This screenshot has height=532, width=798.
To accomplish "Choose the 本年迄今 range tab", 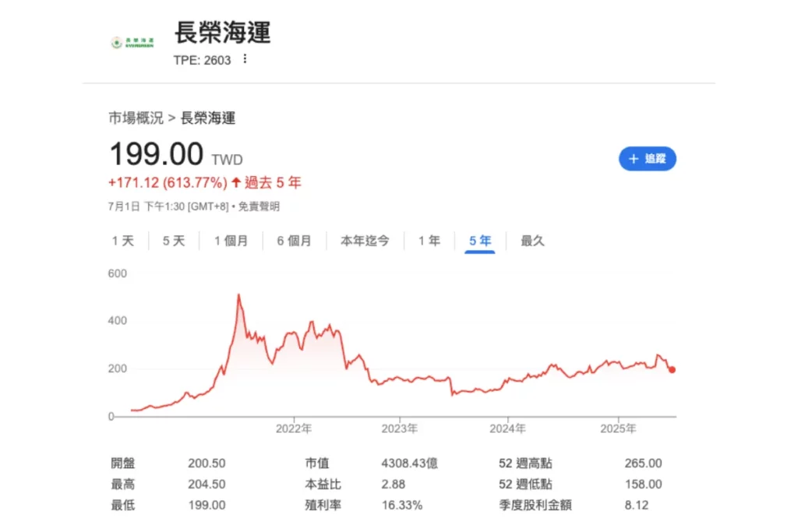I will (365, 241).
